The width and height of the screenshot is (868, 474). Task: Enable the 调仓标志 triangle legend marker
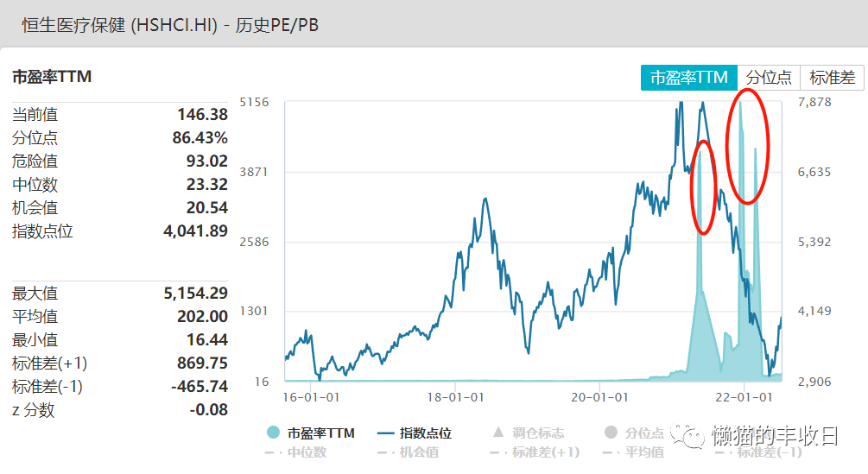pos(528,433)
